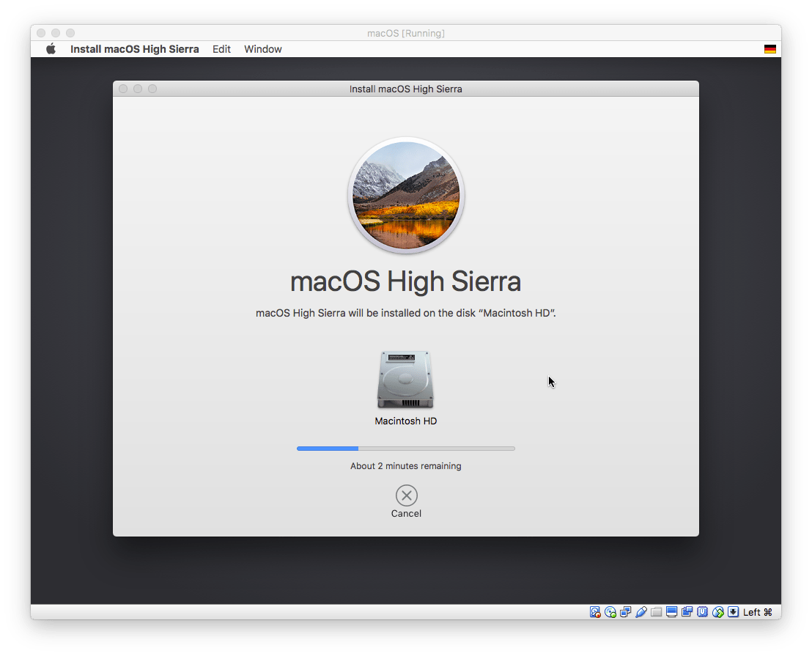Click the optical drive status icon
The width and height of the screenshot is (812, 656).
click(x=610, y=611)
